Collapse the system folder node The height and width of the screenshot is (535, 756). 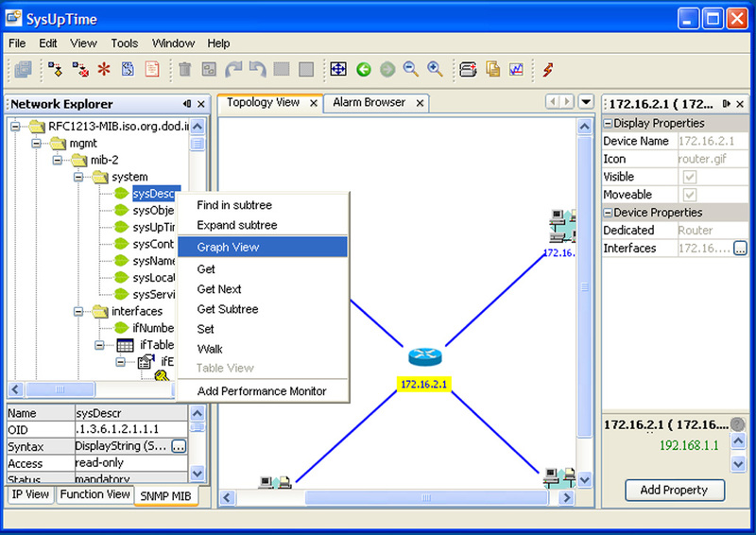[78, 177]
